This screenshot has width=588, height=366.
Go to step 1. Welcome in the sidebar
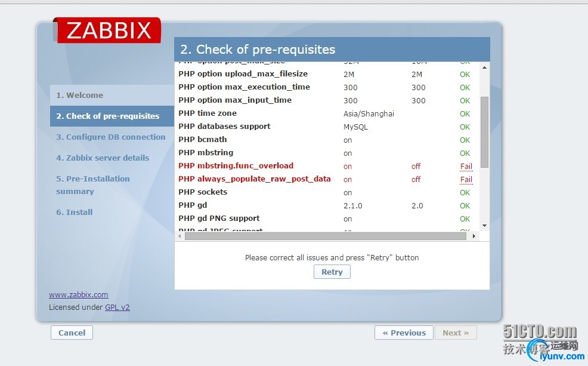(112, 95)
